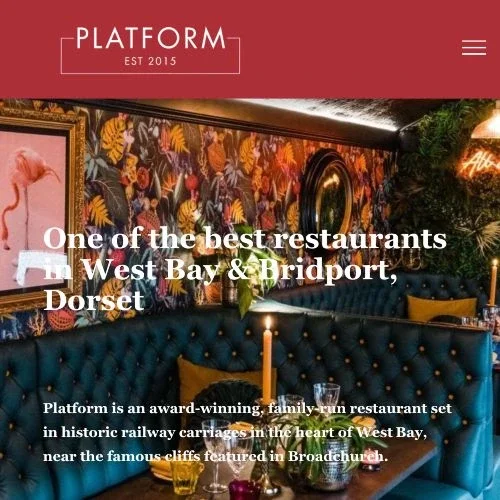Image resolution: width=500 pixels, height=500 pixels.
Task: Click the word 'Broadchurch' in the description
Action: (x=336, y=456)
